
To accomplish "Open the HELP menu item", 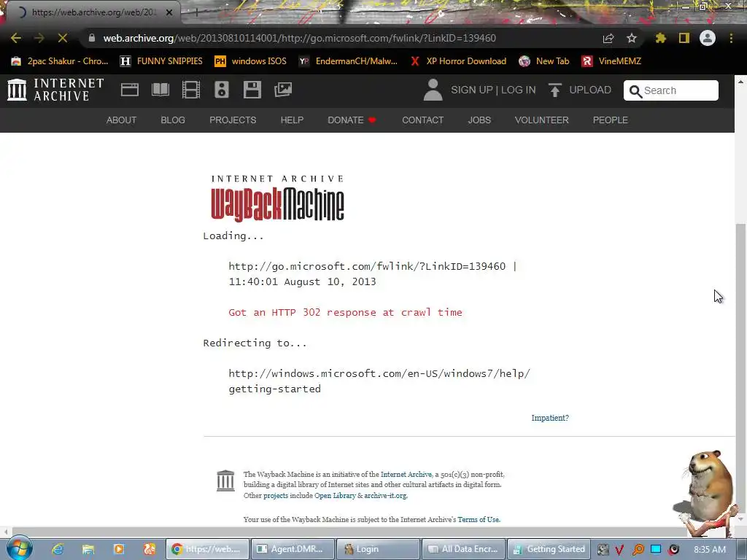I will pos(292,120).
